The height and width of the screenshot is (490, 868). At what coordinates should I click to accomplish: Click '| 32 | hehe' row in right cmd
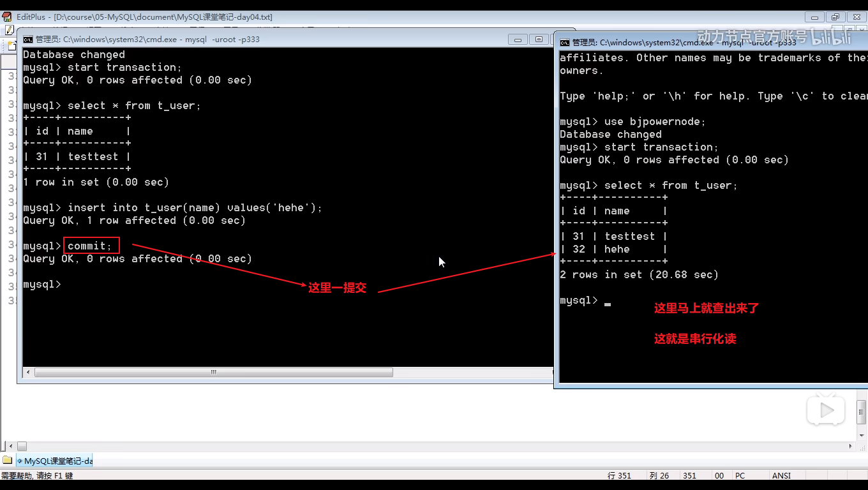point(613,249)
